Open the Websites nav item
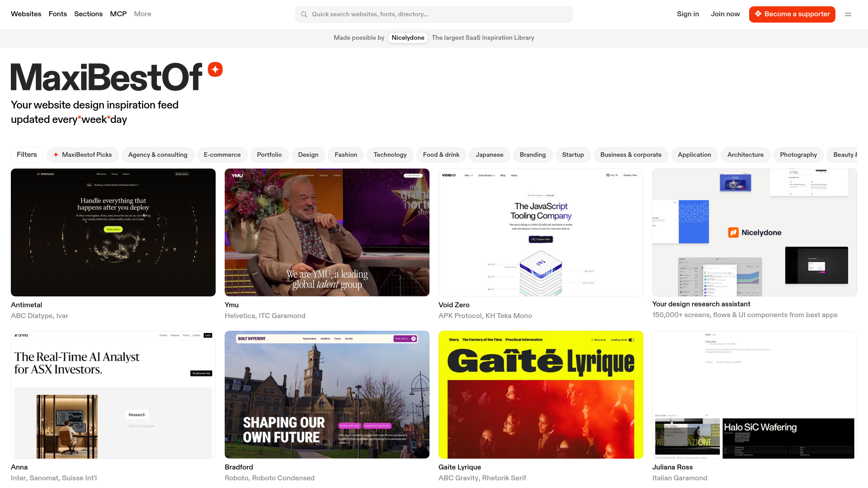This screenshot has height=488, width=868. point(26,14)
